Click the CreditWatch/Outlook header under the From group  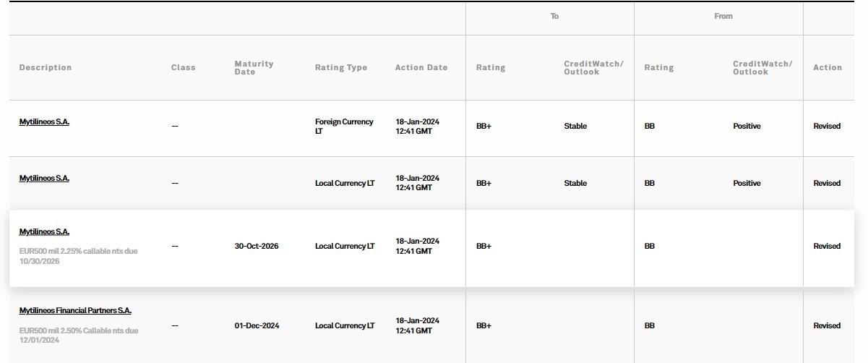[762, 67]
